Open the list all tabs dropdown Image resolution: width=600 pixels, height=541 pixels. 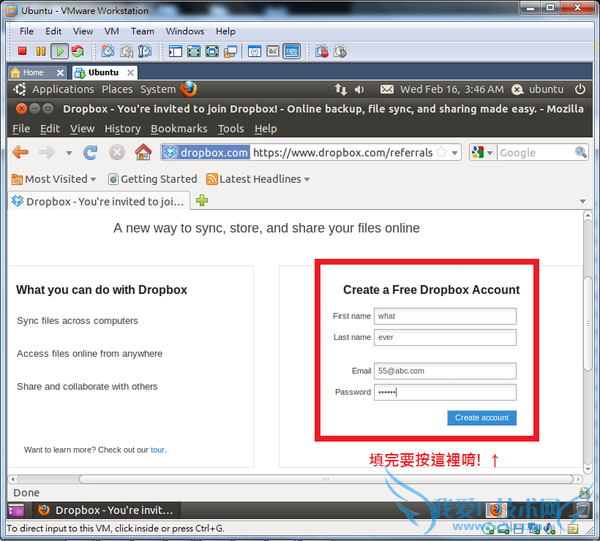(583, 201)
